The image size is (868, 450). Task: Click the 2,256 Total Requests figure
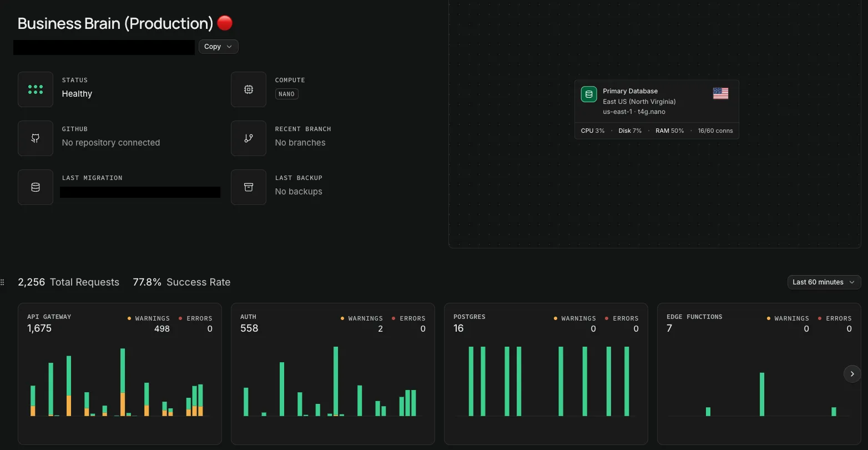point(68,282)
